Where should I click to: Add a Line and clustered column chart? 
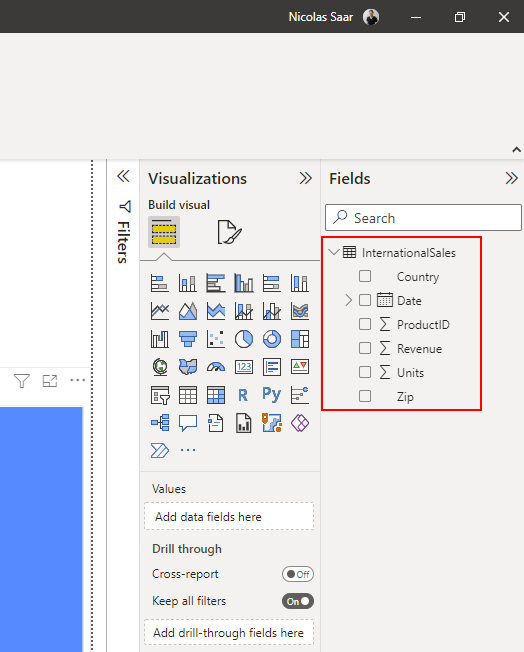pyautogui.click(x=272, y=311)
